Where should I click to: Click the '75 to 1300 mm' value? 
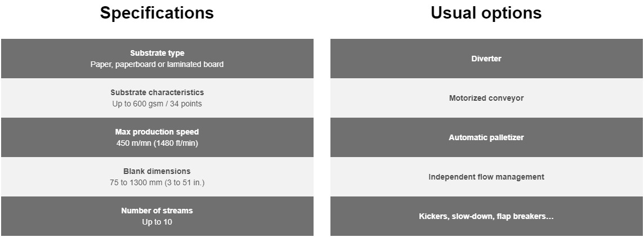(x=135, y=182)
